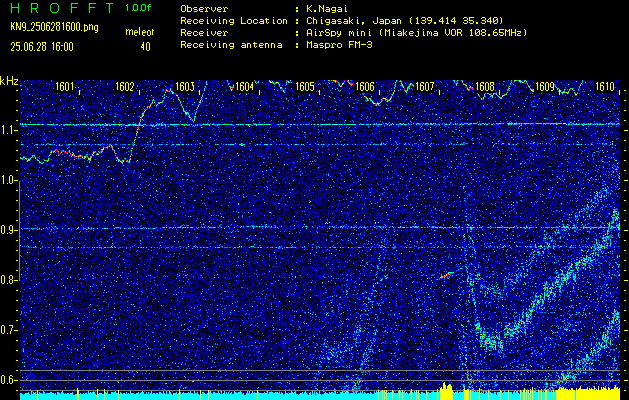Click the 1603 time marker
This screenshot has height=400, width=629.
click(x=185, y=86)
